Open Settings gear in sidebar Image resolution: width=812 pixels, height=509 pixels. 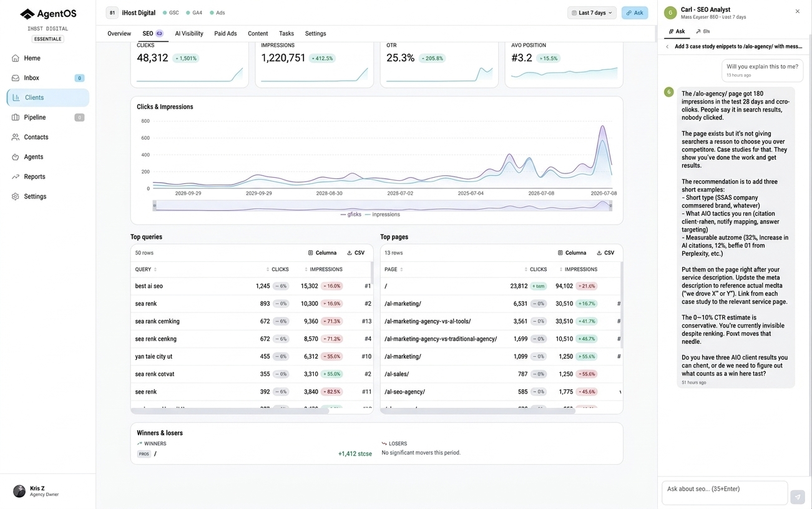pos(16,196)
